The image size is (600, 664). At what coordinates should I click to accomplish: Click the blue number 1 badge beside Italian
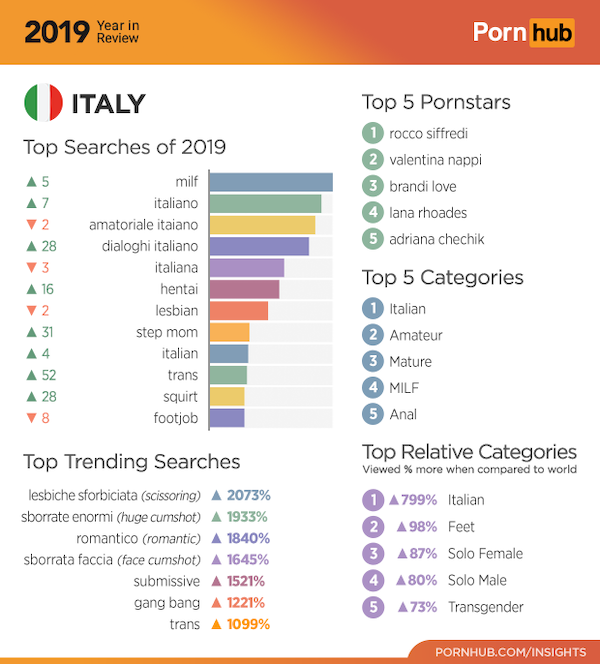[x=372, y=309]
